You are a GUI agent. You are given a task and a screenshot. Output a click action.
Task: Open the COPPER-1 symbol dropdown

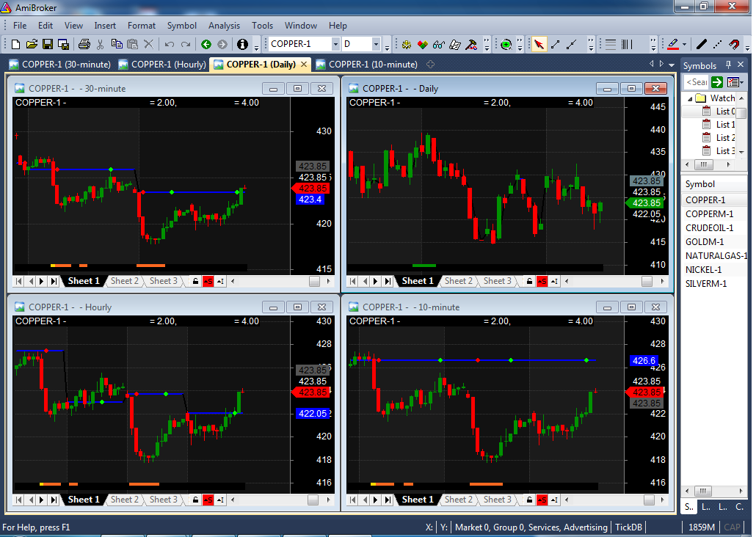pyautogui.click(x=335, y=44)
